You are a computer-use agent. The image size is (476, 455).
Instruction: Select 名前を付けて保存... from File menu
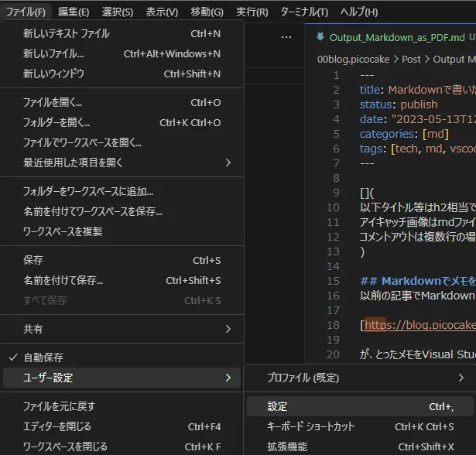coord(63,280)
